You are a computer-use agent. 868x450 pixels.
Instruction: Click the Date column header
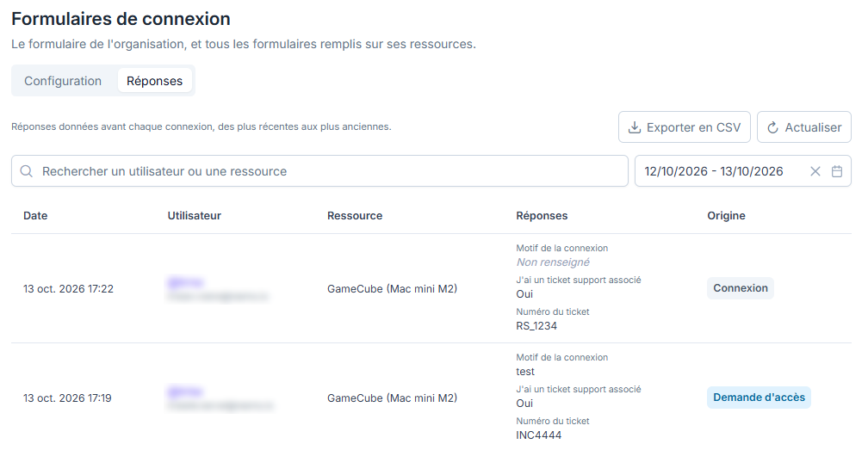(35, 216)
